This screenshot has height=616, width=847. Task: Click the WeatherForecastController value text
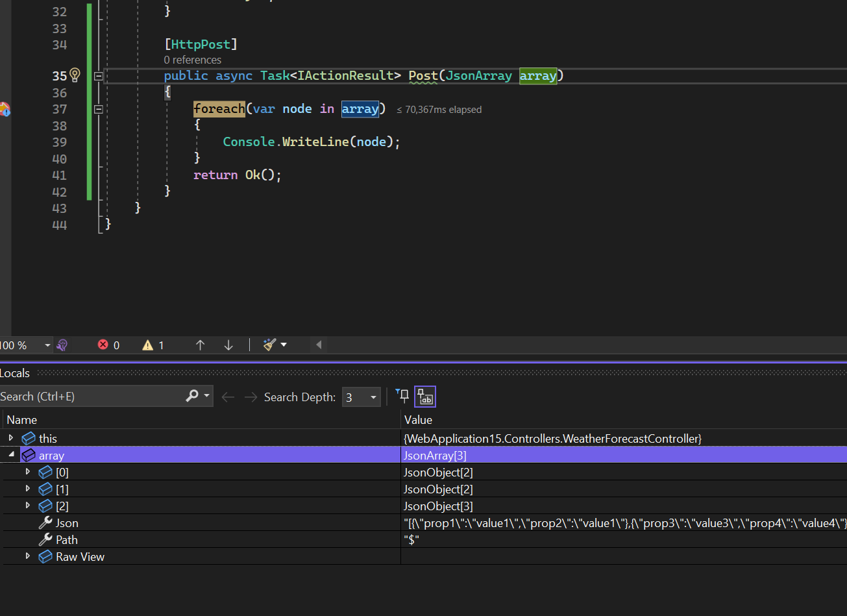[553, 439]
